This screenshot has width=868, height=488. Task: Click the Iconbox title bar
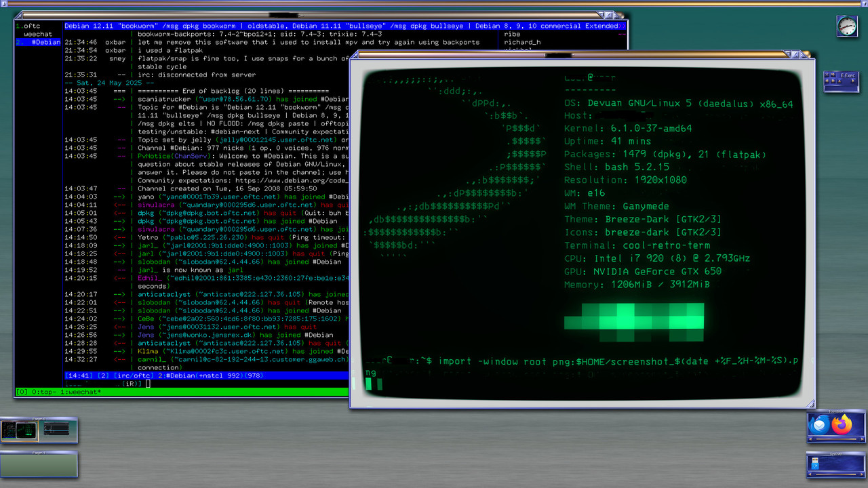click(x=836, y=411)
